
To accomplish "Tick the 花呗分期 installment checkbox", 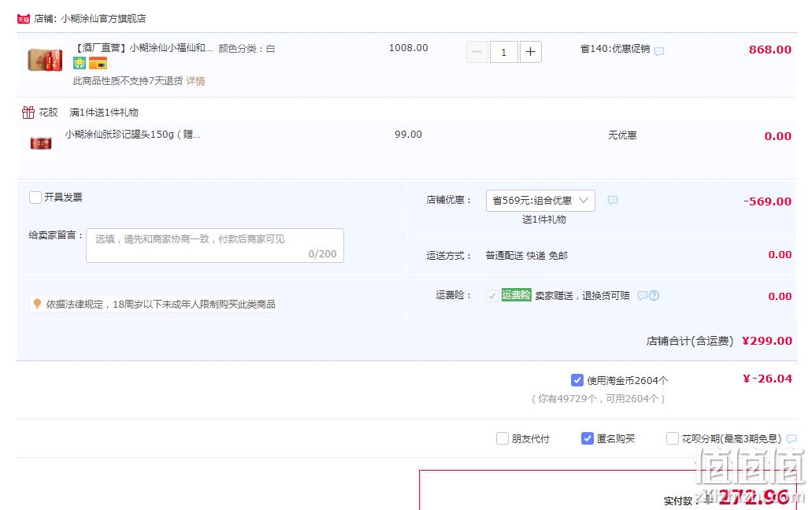I will [672, 438].
